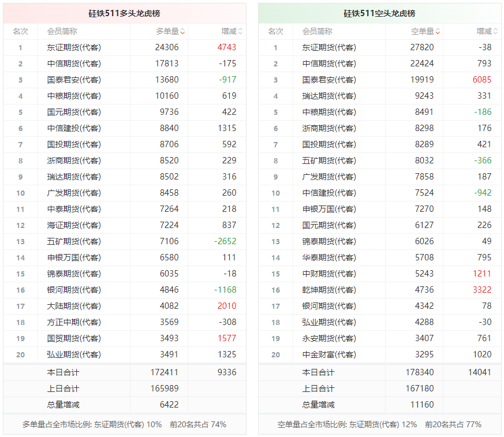Image resolution: width=504 pixels, height=437 pixels.
Task: Click red change value 4743
Action: click(227, 47)
